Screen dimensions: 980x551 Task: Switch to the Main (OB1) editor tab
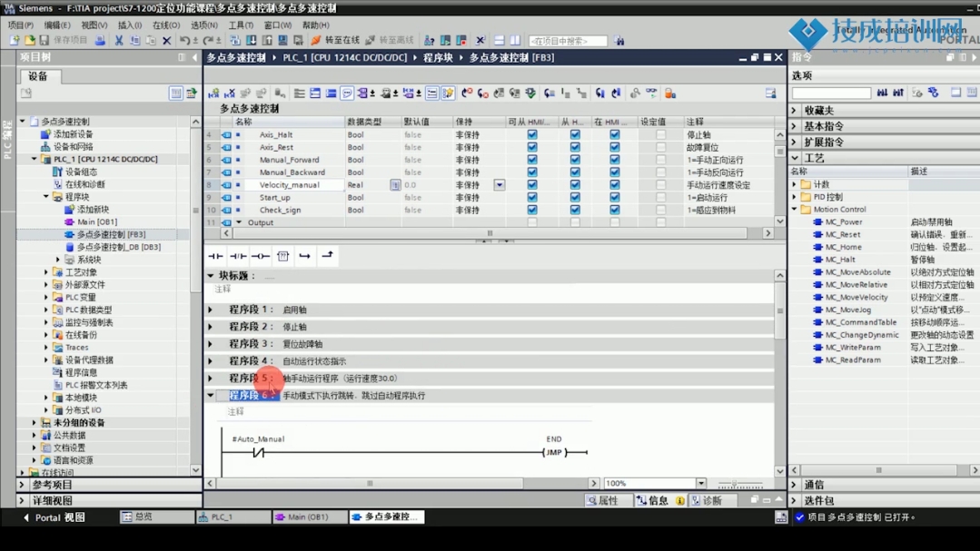(309, 517)
